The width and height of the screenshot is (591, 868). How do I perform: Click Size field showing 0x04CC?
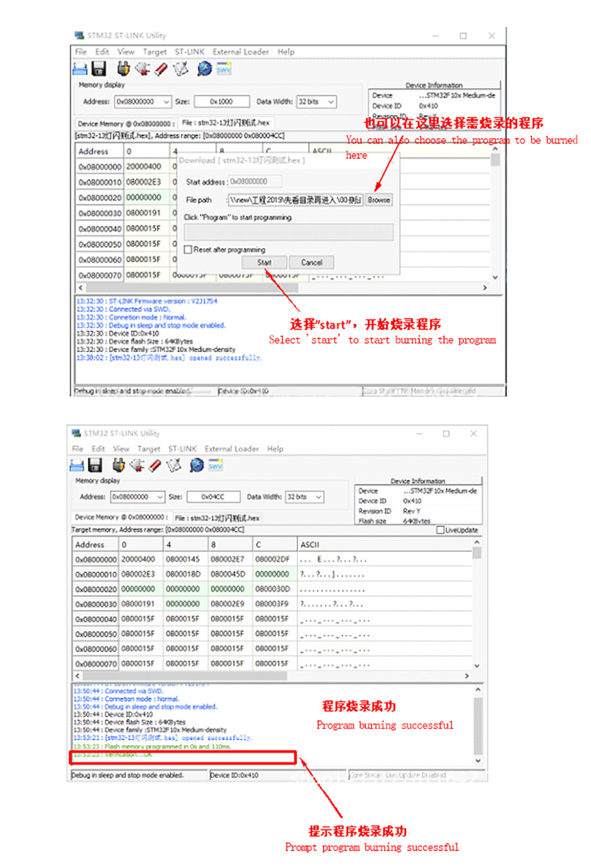(x=213, y=497)
